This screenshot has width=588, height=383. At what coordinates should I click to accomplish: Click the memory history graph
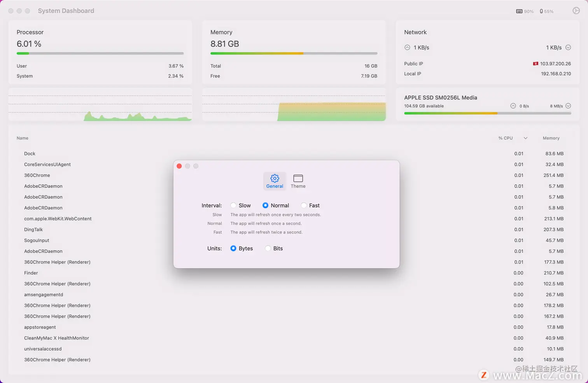click(294, 105)
